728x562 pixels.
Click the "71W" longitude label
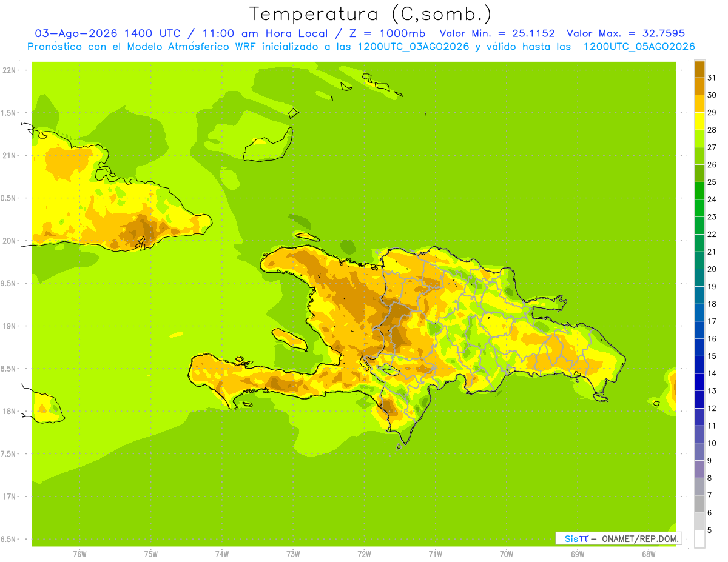click(435, 554)
